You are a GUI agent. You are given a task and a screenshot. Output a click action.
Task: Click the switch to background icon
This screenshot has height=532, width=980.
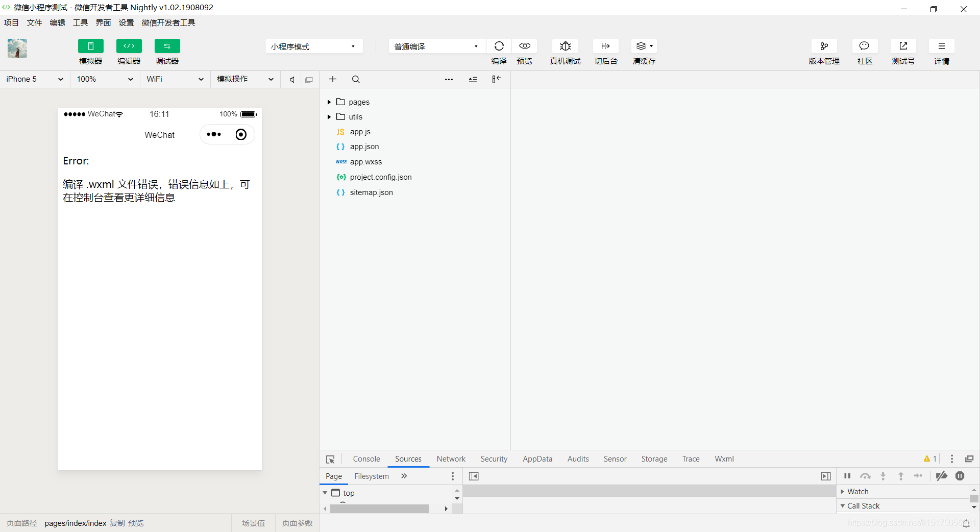pos(605,46)
